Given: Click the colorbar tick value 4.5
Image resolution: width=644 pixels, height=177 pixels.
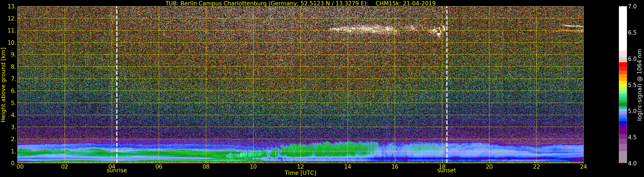Looking at the screenshot, I should point(632,137).
